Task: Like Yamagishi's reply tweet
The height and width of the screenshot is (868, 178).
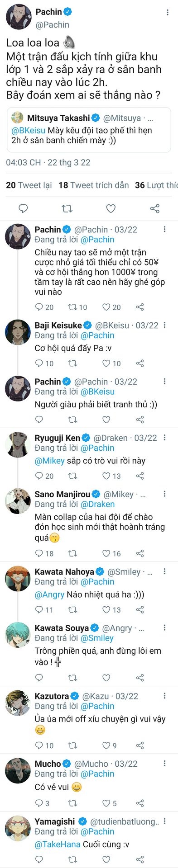Action: (106, 859)
